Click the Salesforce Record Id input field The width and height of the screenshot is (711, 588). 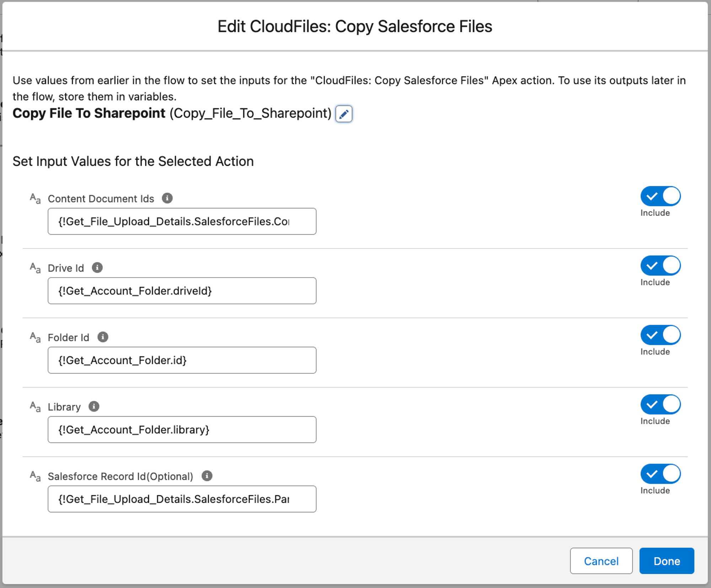point(182,499)
